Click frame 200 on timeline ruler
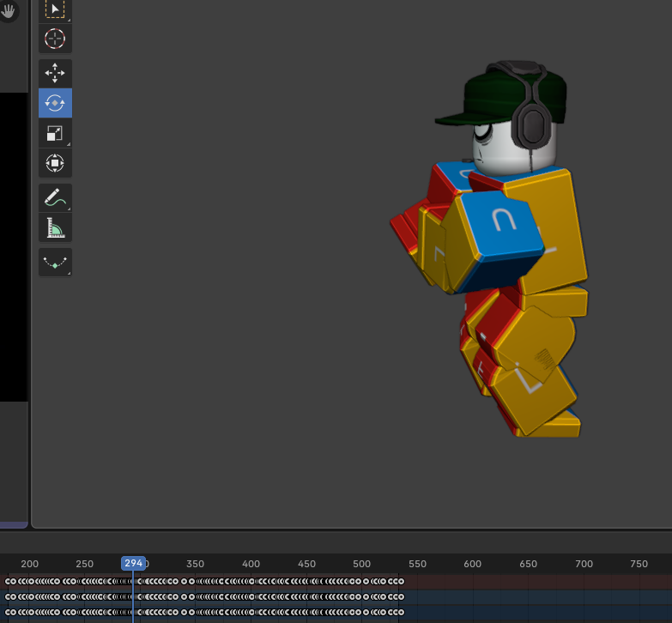This screenshot has height=623, width=672. point(29,564)
